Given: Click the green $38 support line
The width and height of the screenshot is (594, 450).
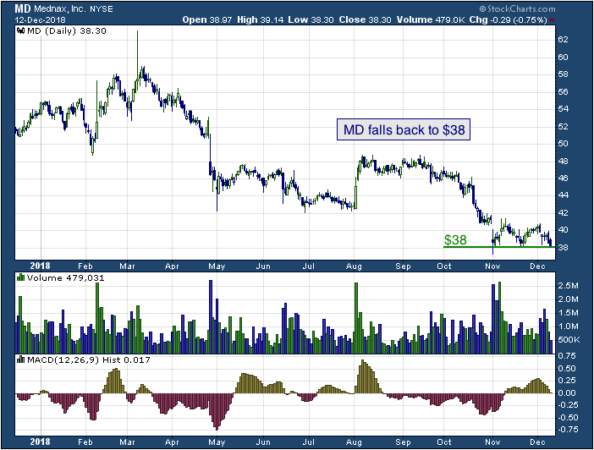Looking at the screenshot, I should point(499,247).
